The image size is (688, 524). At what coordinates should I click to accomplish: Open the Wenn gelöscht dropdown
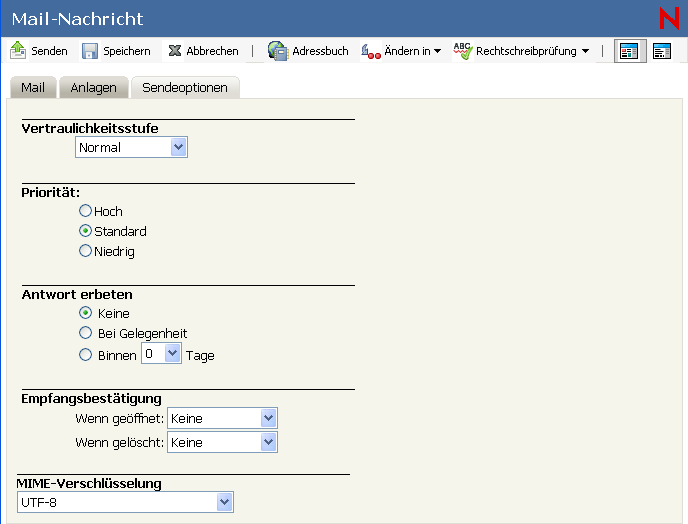click(x=222, y=442)
